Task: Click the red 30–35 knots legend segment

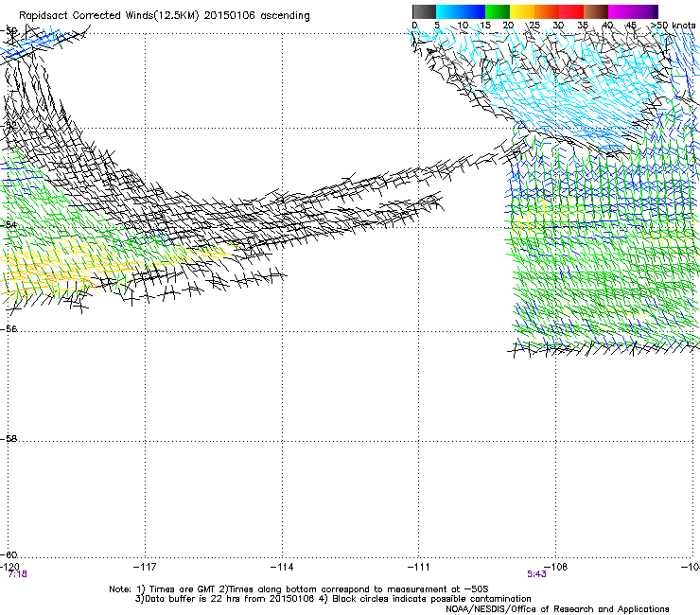Action: pyautogui.click(x=571, y=11)
